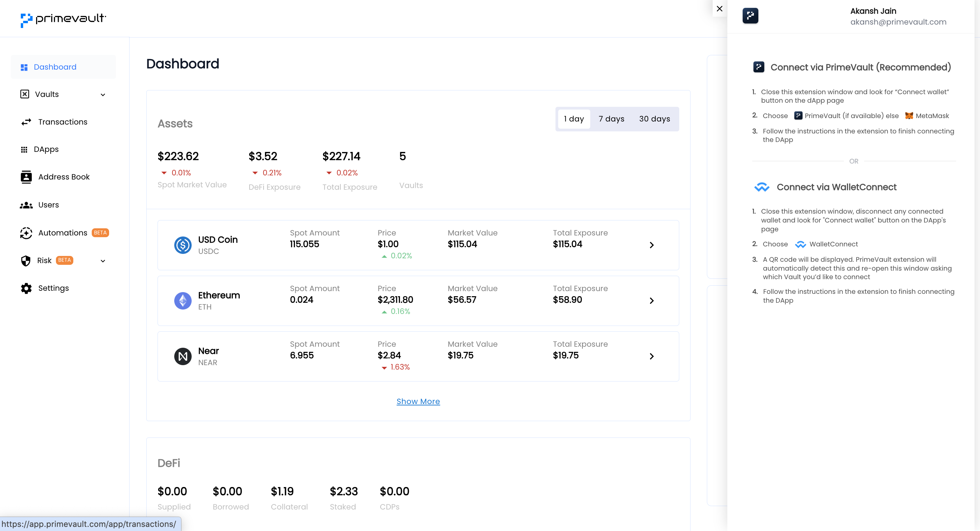This screenshot has height=531, width=980.
Task: Switch to 7 days range
Action: (x=611, y=119)
